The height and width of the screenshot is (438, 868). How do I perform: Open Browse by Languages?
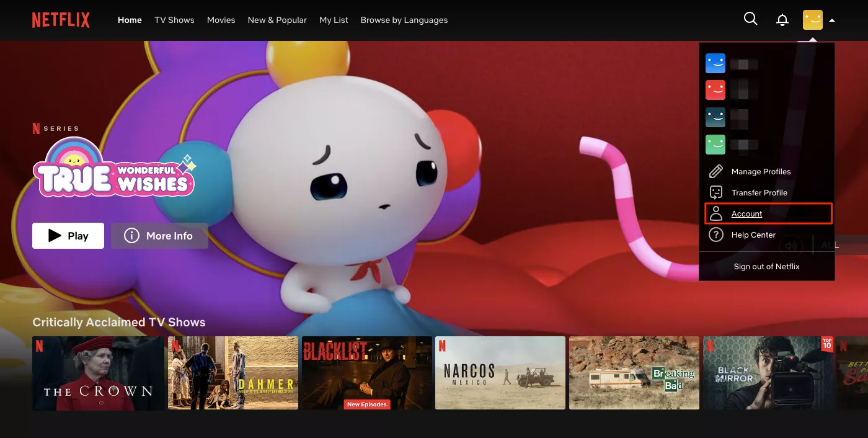[404, 20]
